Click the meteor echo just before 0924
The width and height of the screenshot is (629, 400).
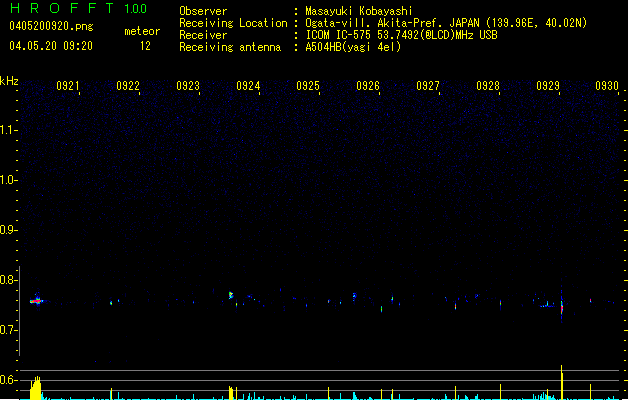click(x=231, y=295)
